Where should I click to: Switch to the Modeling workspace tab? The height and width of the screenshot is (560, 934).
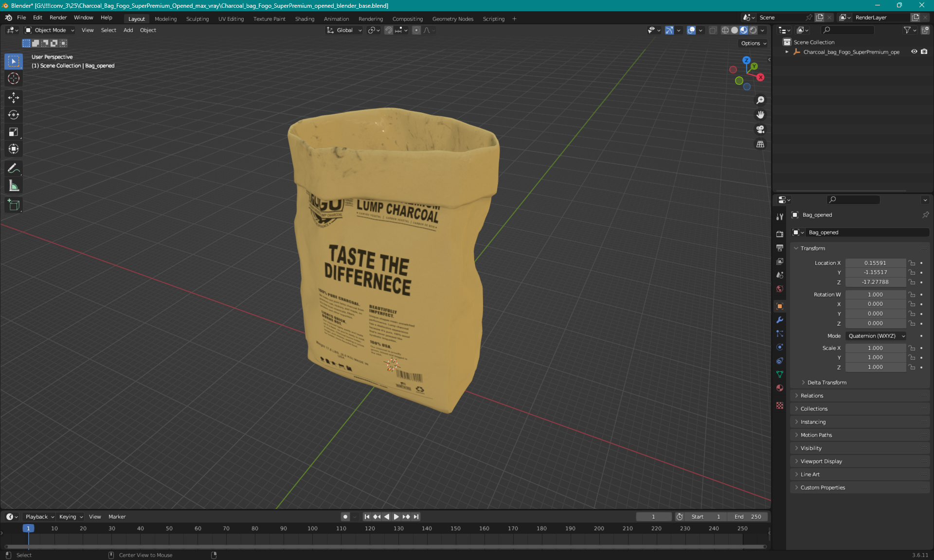point(165,19)
